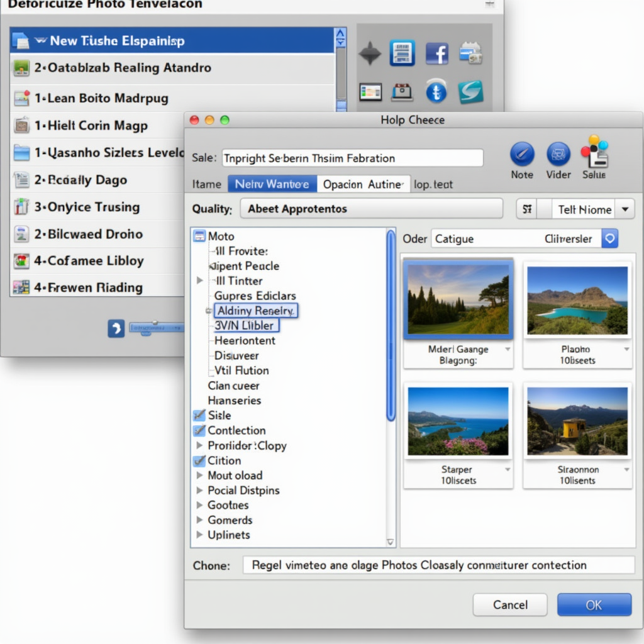Click Cancel to dismiss the dialog
The image size is (644, 644).
pos(509,604)
